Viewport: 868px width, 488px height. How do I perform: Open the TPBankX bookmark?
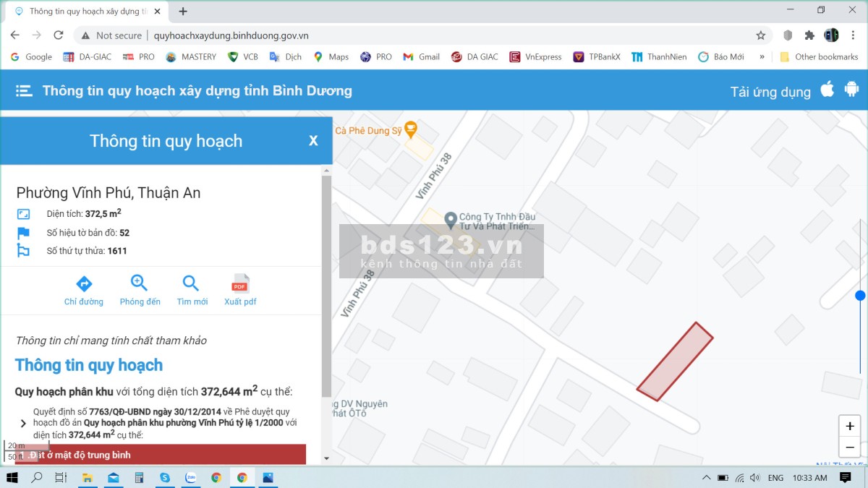coord(597,56)
